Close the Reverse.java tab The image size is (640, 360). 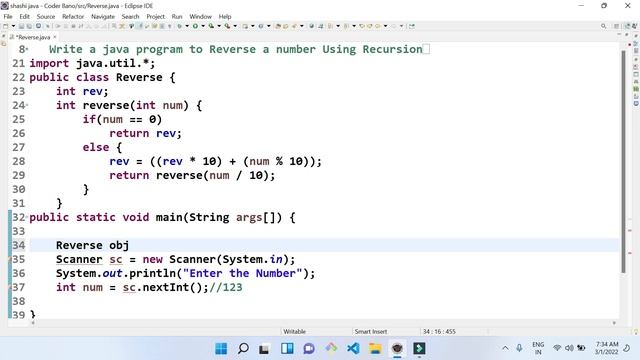click(55, 37)
